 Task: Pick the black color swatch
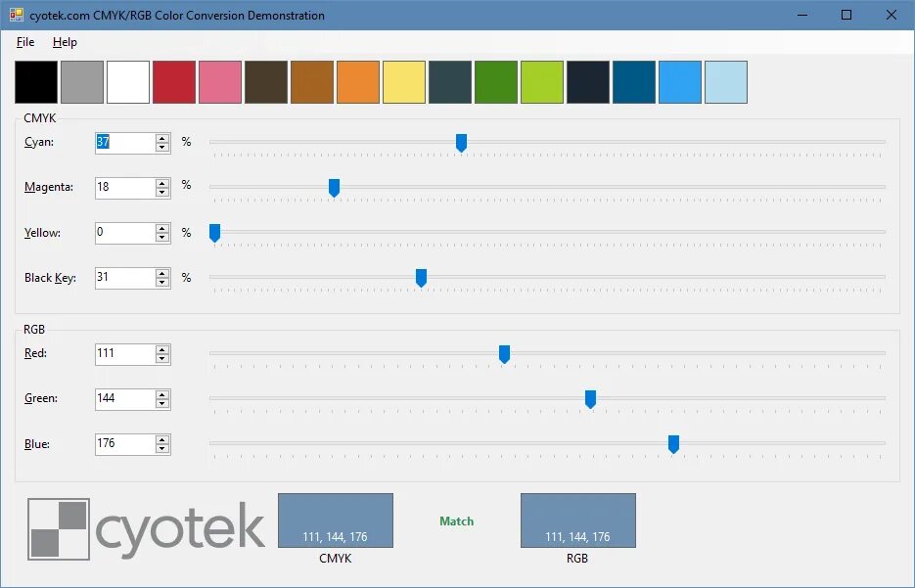(36, 82)
